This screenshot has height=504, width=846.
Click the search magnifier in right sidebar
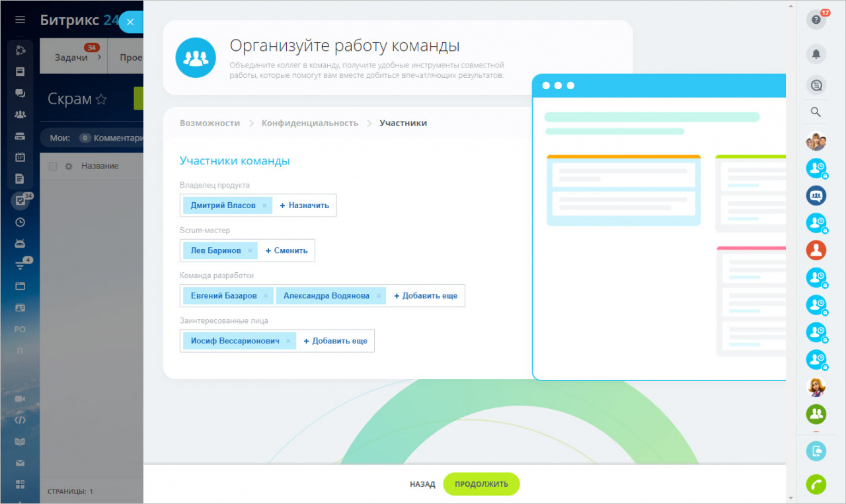816,112
